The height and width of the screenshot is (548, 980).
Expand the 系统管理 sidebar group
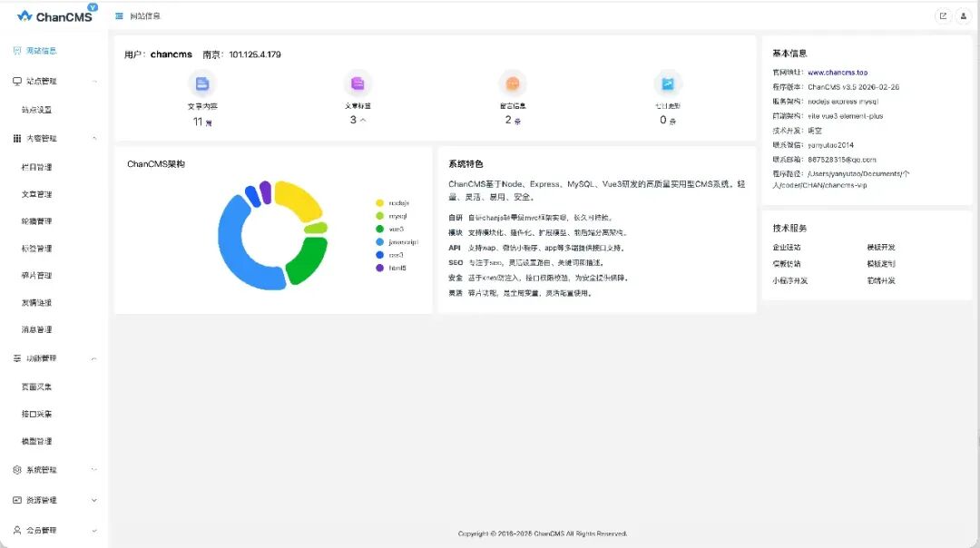(x=53, y=470)
